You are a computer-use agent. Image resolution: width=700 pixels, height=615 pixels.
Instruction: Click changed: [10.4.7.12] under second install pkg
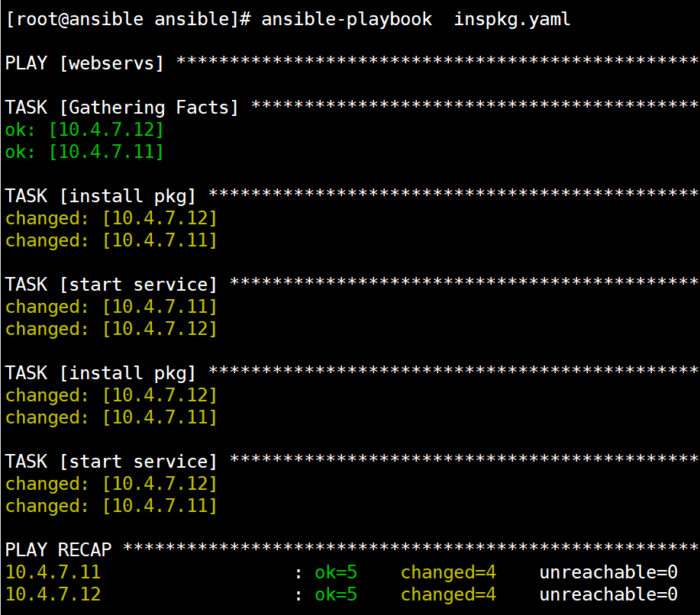coord(111,395)
